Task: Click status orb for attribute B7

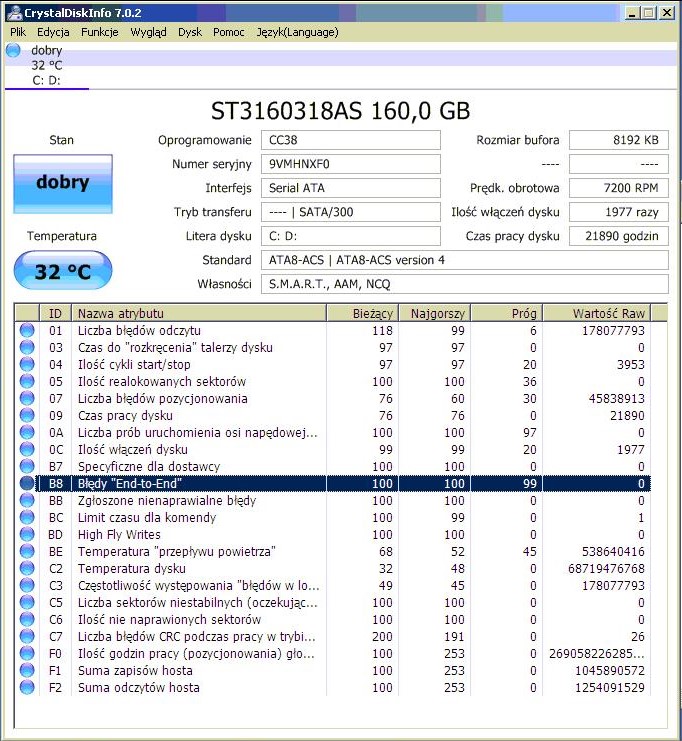Action: [x=27, y=466]
